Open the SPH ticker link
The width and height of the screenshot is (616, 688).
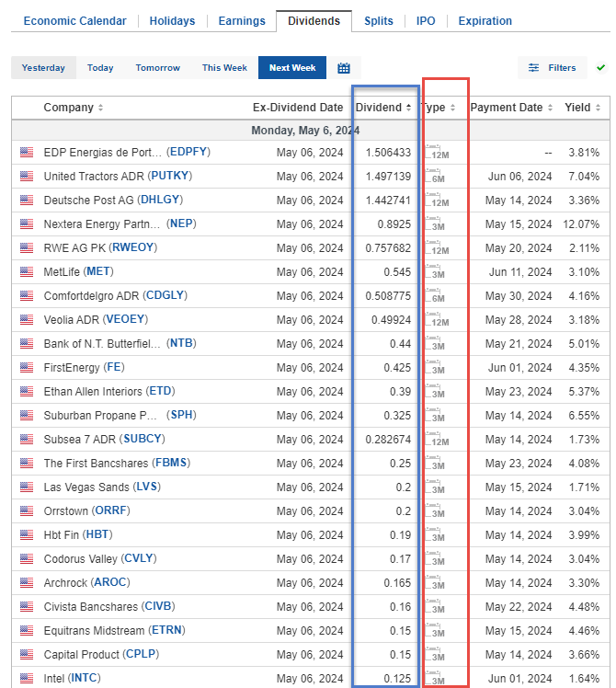pyautogui.click(x=181, y=415)
